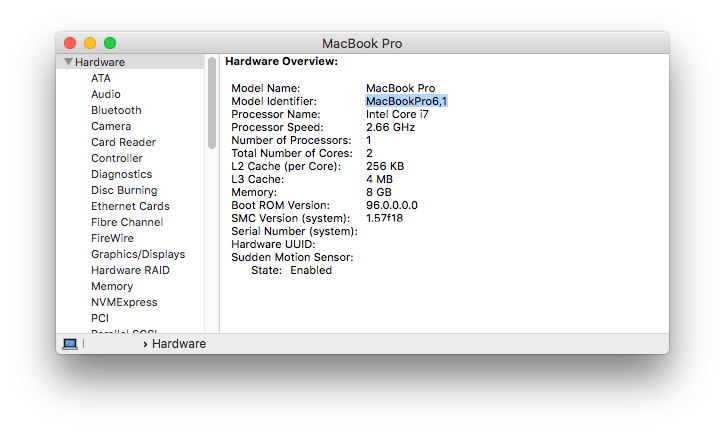Select Audio in the sidebar
This screenshot has height=434, width=725.
[106, 94]
